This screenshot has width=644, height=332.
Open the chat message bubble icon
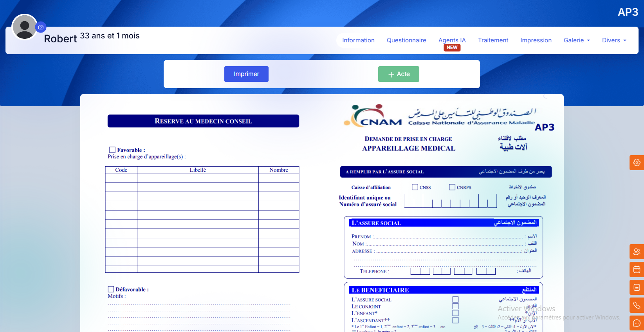coord(637,323)
